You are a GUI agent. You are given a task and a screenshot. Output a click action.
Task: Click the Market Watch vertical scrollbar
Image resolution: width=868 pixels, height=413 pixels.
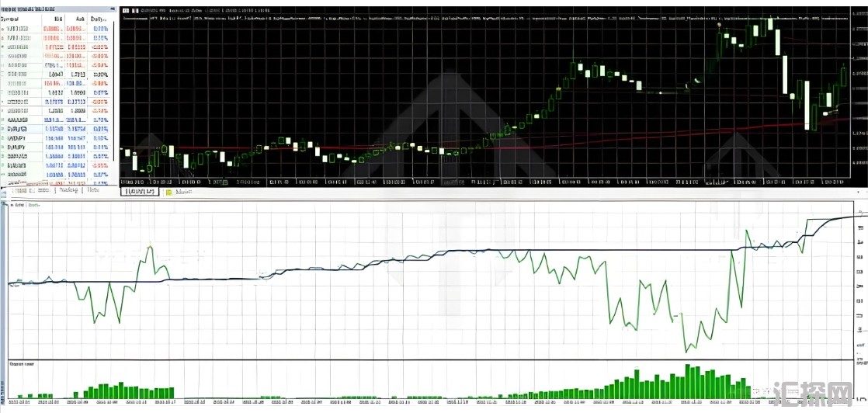(113, 92)
